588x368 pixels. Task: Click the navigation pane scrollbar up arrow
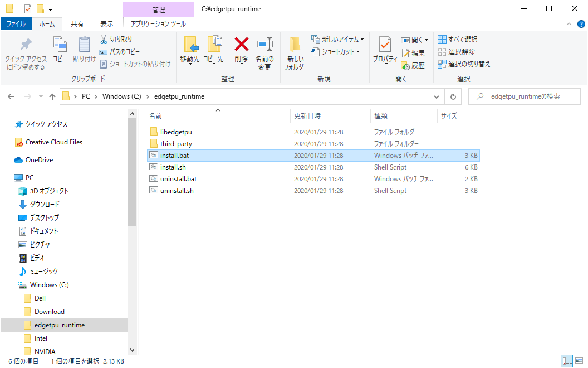pos(132,113)
